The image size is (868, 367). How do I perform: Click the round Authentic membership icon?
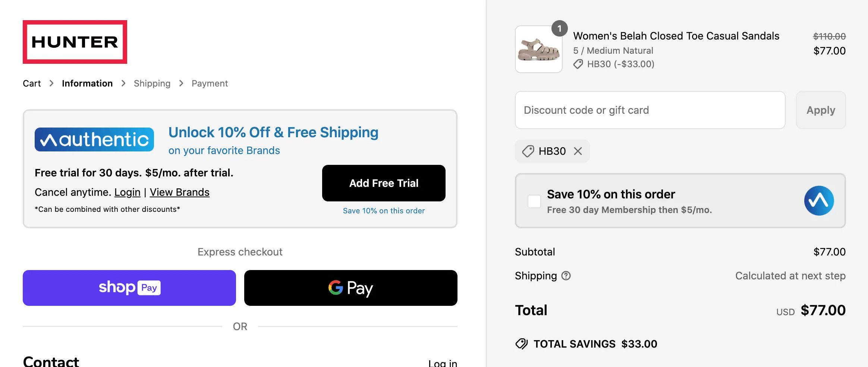coord(819,201)
